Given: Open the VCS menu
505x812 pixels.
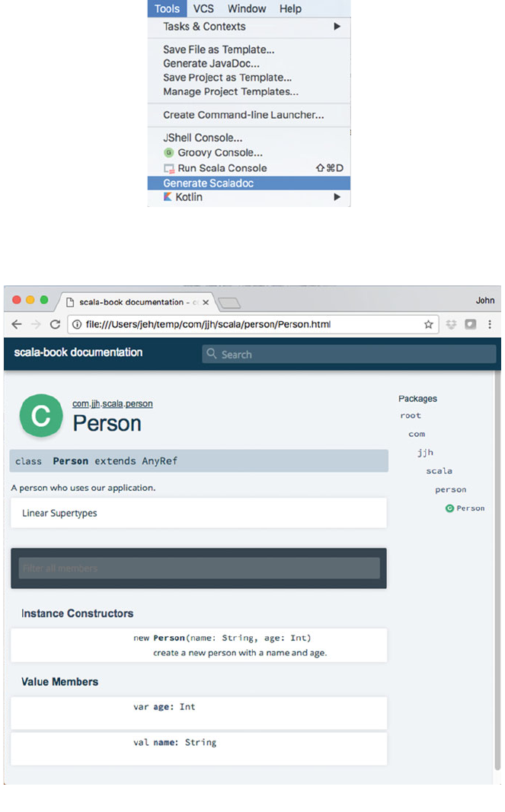Looking at the screenshot, I should pyautogui.click(x=203, y=9).
